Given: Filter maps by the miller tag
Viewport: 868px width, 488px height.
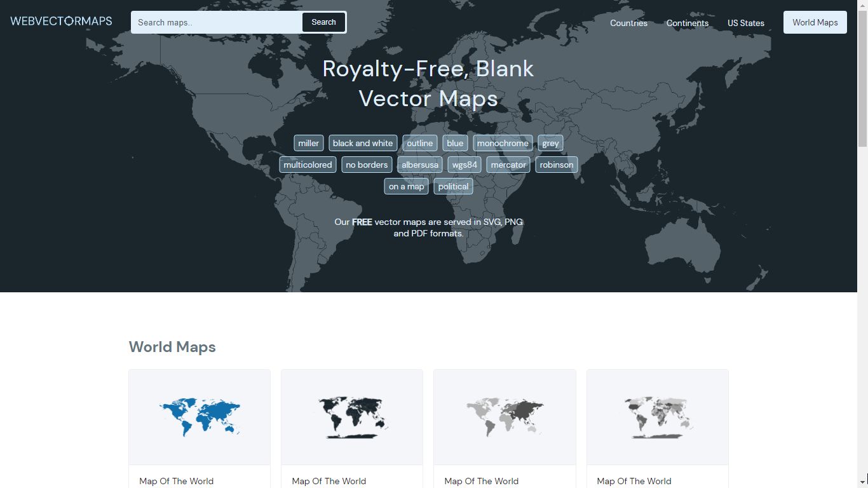Looking at the screenshot, I should pos(308,143).
